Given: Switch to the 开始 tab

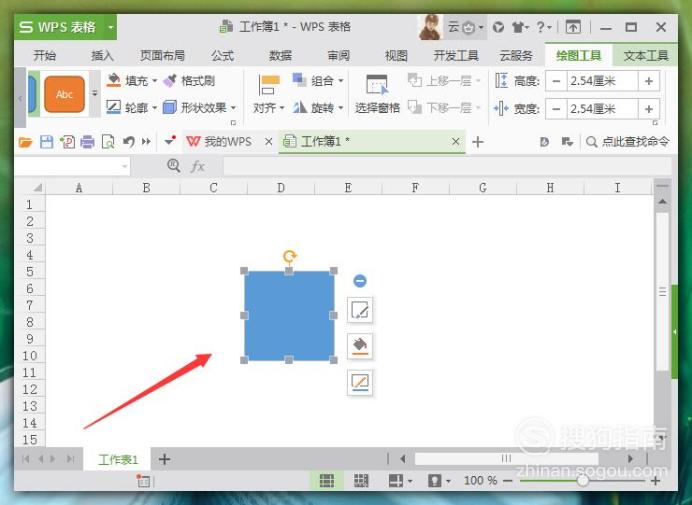Looking at the screenshot, I should pyautogui.click(x=45, y=56).
